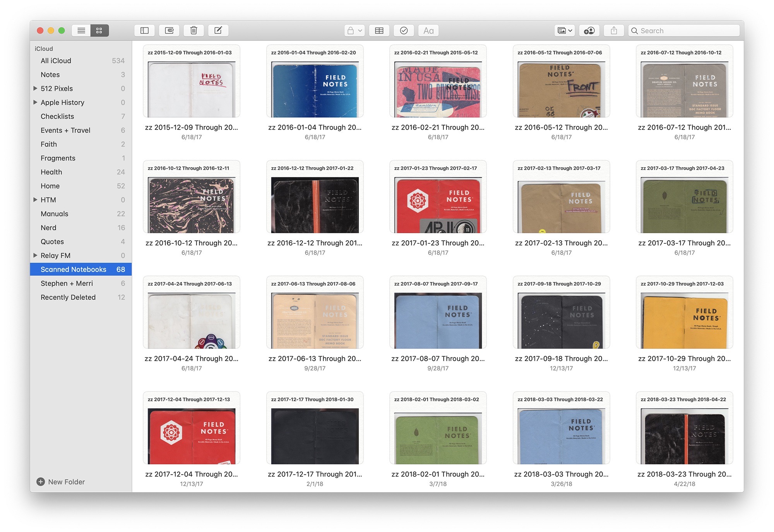Add a checklist
The width and height of the screenshot is (774, 532).
coord(404,31)
